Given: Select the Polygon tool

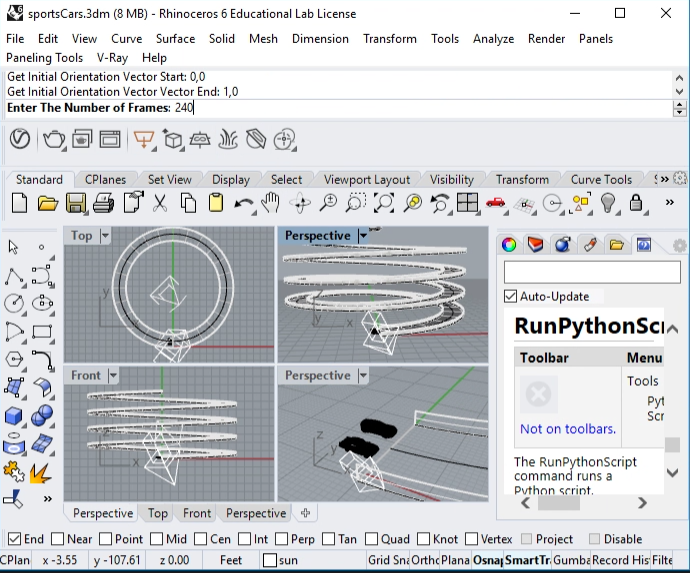Looking at the screenshot, I should [x=14, y=359].
